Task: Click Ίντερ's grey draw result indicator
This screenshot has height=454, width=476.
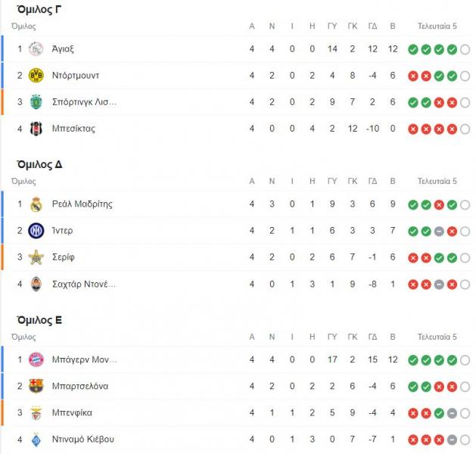Action: coord(439,232)
